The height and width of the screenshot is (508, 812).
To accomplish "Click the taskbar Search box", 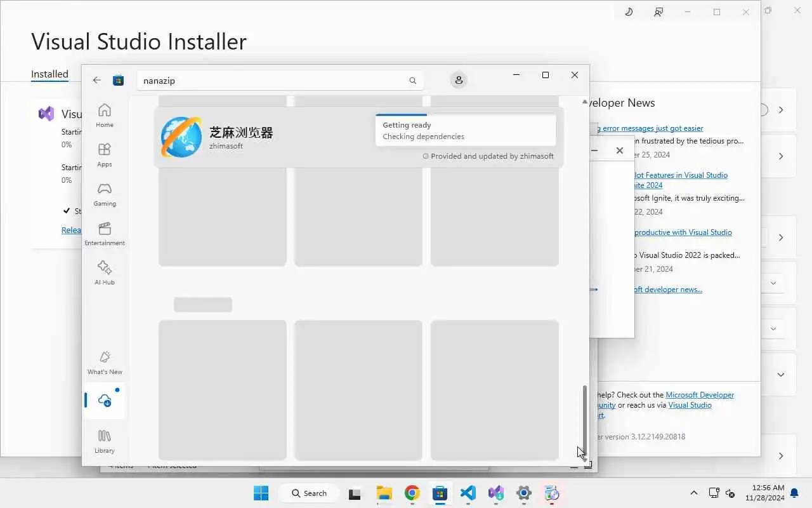I will click(x=310, y=493).
